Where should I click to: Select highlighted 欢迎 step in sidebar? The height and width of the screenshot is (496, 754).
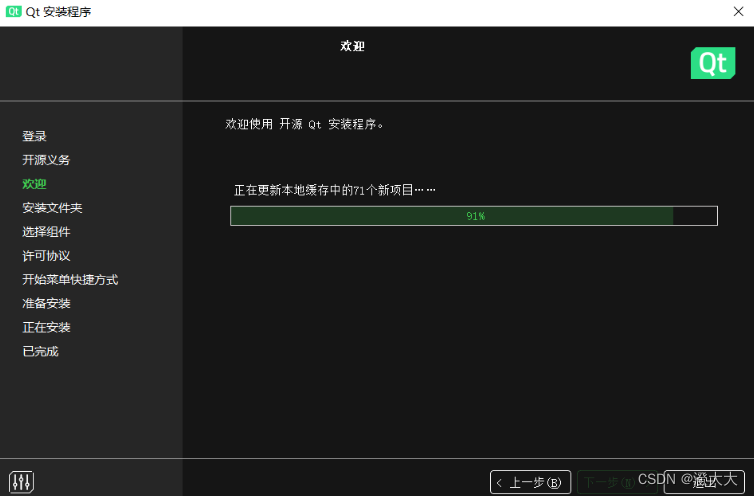click(x=34, y=184)
